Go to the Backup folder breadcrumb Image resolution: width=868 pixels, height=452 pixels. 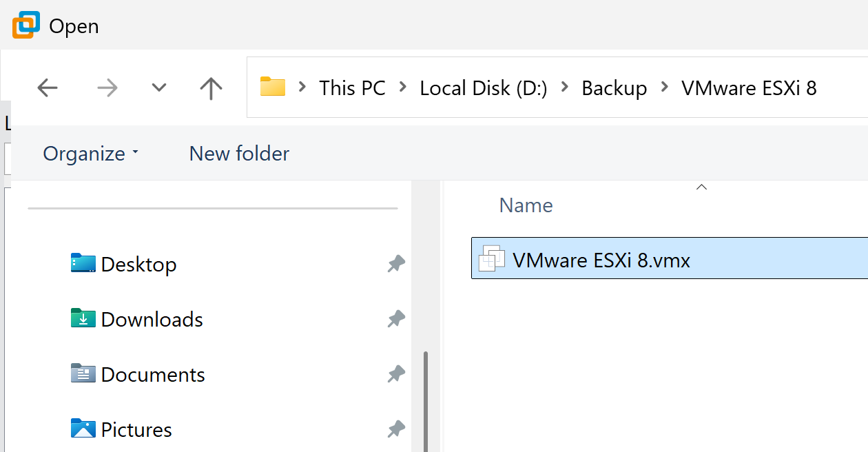(x=614, y=88)
